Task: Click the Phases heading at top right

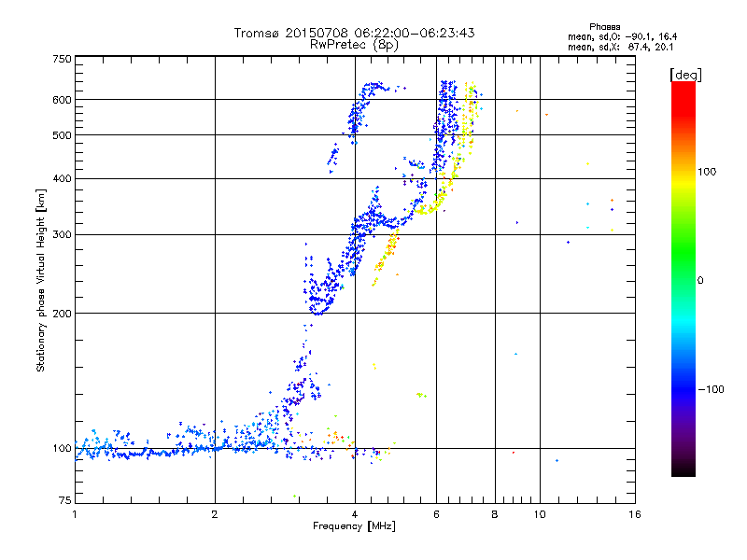Action: coord(604,27)
